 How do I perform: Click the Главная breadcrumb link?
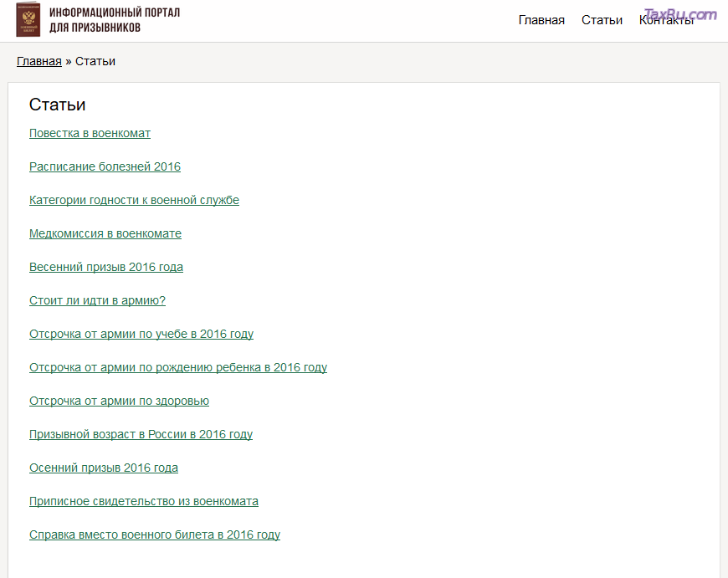coord(38,61)
